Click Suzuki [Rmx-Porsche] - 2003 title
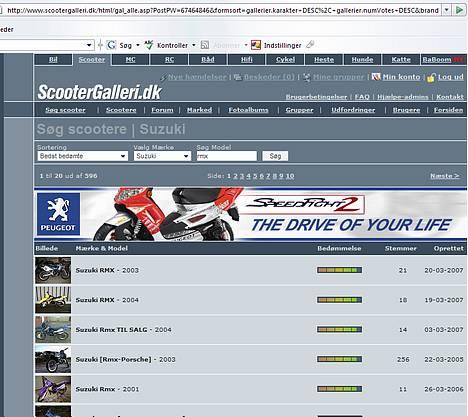The image size is (468, 417). (125, 359)
